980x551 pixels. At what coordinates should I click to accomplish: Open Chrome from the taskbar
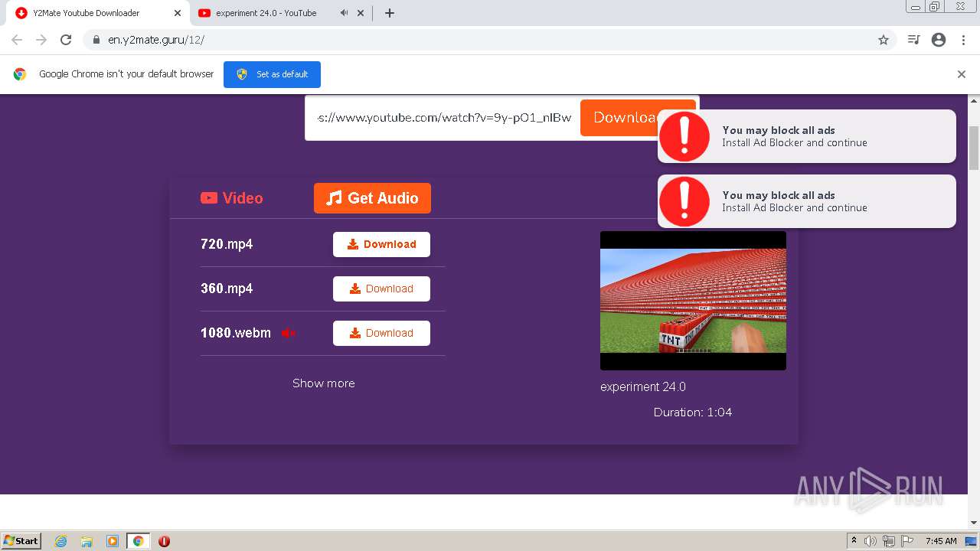pyautogui.click(x=138, y=541)
